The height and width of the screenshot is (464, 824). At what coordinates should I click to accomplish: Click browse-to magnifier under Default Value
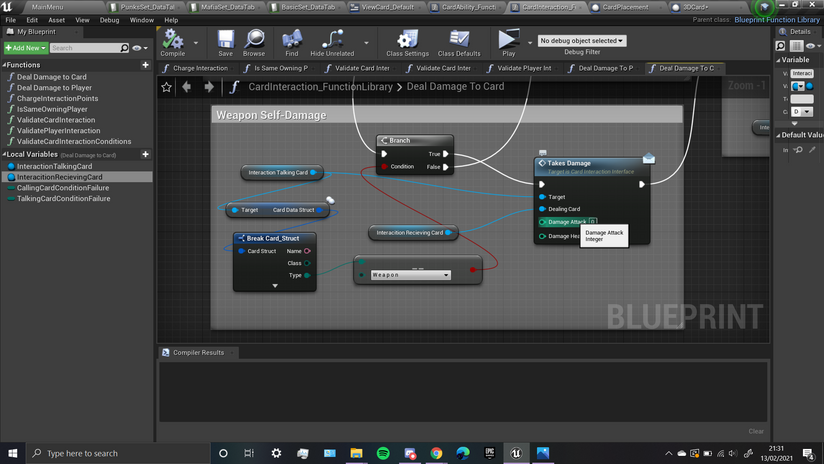point(798,150)
